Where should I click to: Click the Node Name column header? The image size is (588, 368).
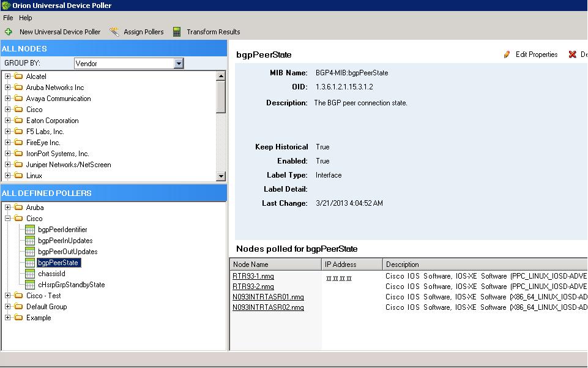pos(275,264)
